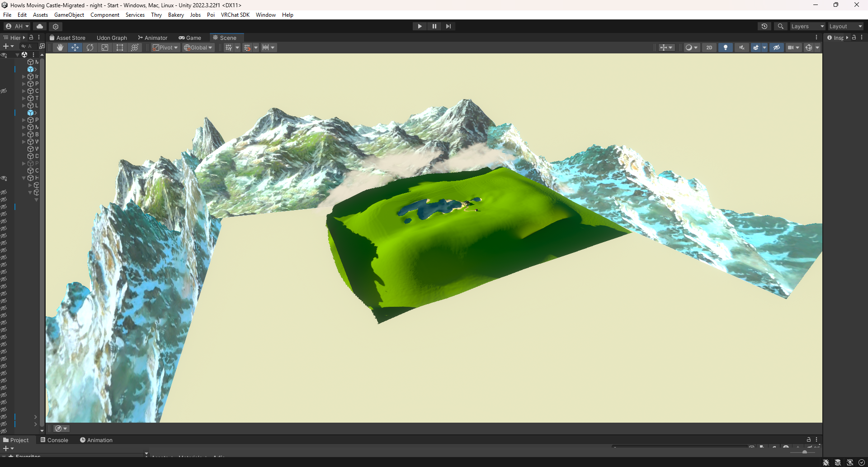
Task: Toggle hidden objects scene visibility
Action: coord(777,48)
